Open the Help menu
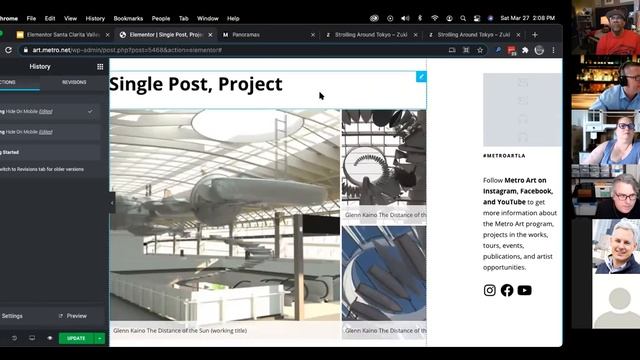The height and width of the screenshot is (360, 640). click(233, 18)
